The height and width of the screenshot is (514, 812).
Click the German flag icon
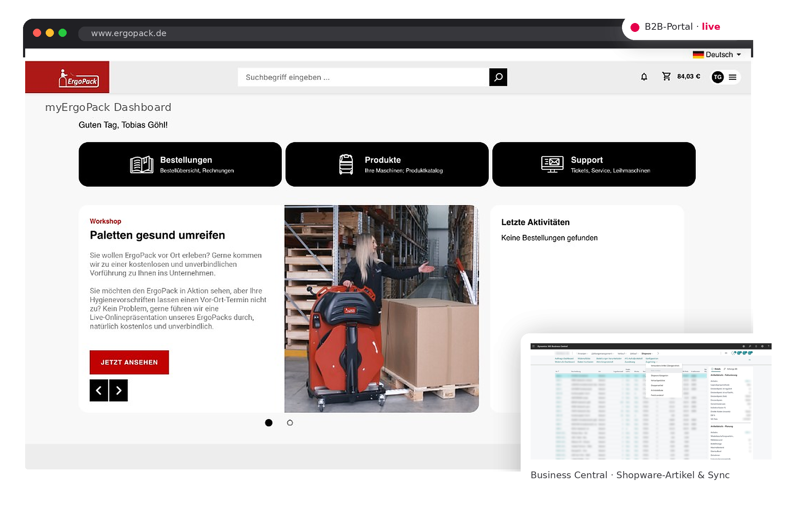(698, 55)
